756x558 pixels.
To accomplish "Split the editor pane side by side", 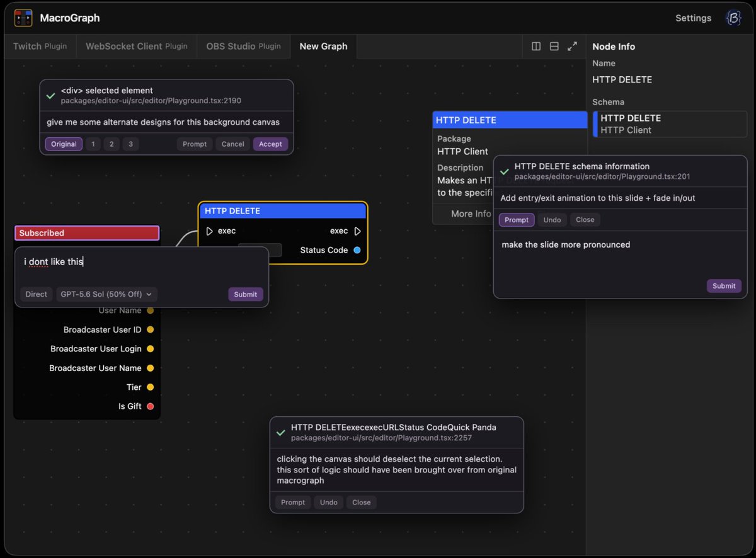I will click(x=536, y=46).
